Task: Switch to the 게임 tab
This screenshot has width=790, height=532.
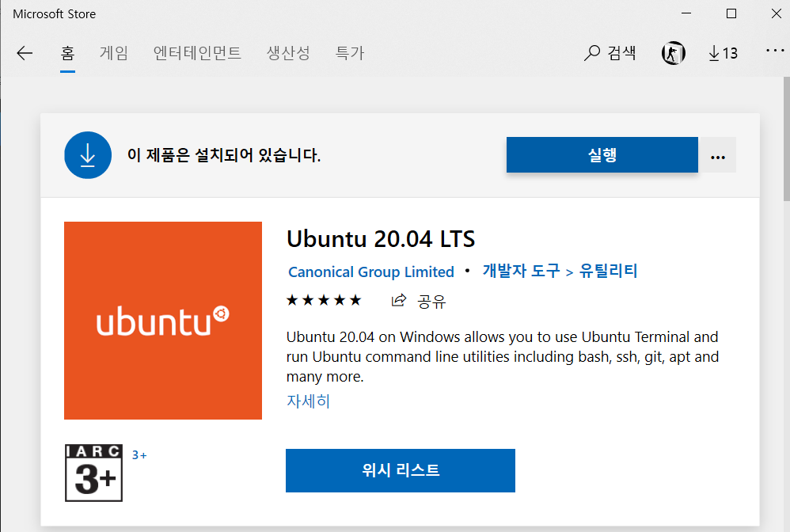Action: pyautogui.click(x=113, y=53)
